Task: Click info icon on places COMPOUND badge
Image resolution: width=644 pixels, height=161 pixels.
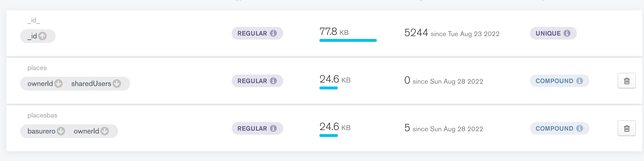Action: click(x=579, y=81)
